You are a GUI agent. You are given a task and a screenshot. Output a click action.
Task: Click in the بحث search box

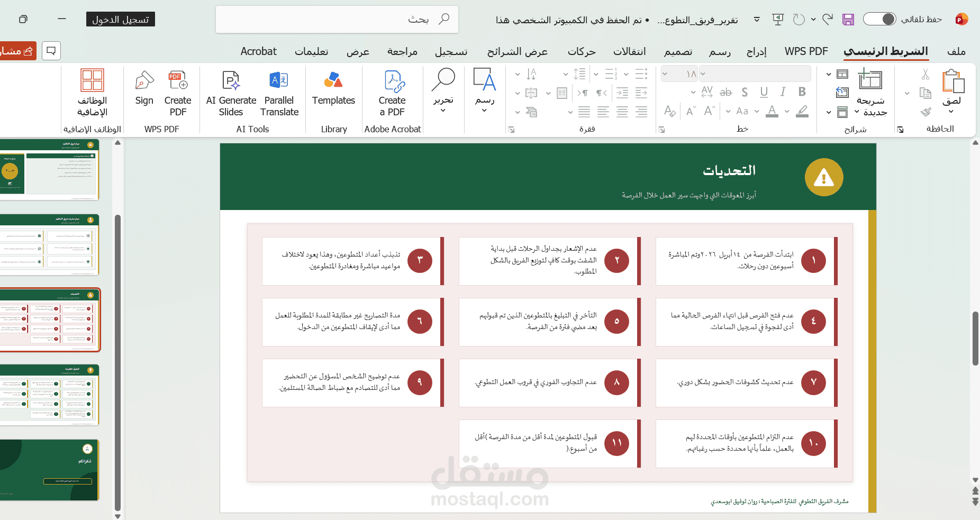click(337, 20)
